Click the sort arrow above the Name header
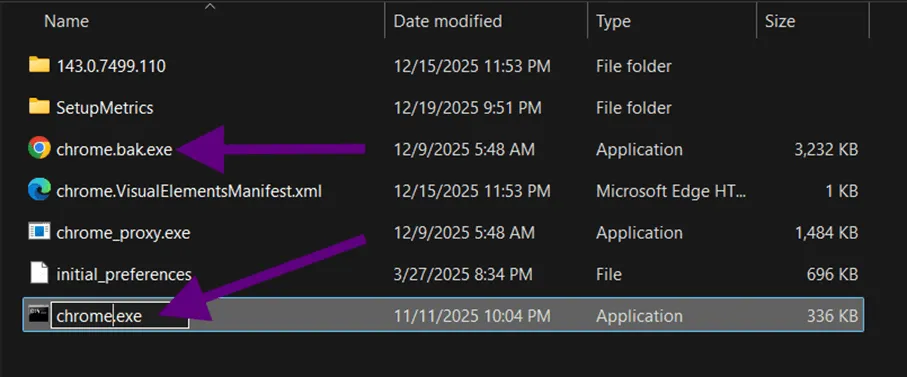 [x=210, y=6]
